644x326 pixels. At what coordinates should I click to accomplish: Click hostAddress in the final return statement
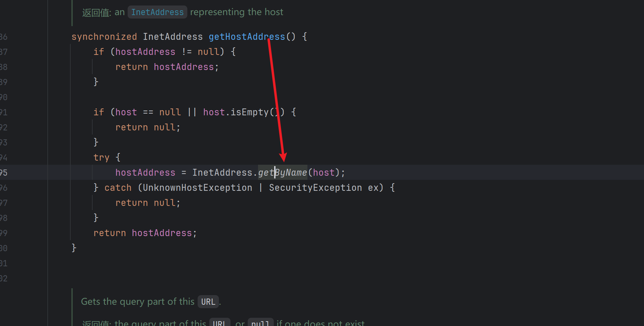tap(162, 233)
